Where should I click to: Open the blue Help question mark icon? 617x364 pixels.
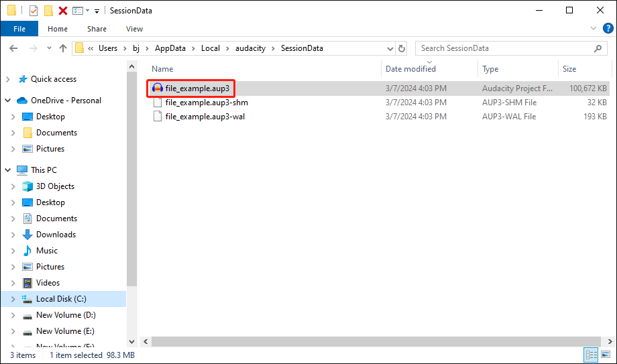(x=608, y=28)
